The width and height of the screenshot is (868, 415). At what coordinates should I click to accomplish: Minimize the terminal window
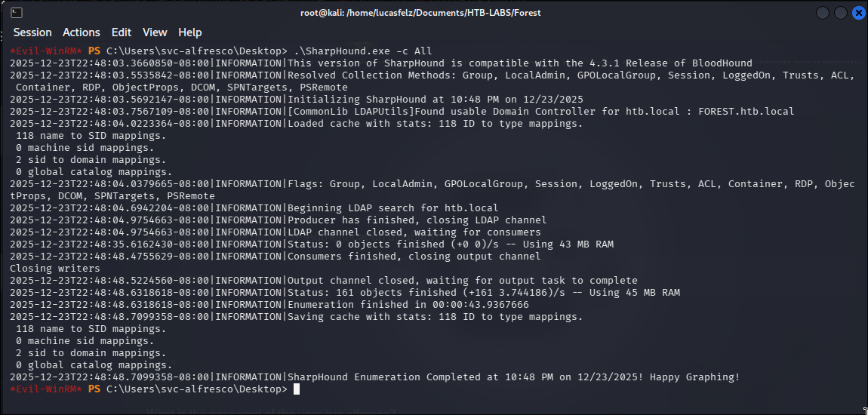pos(823,13)
